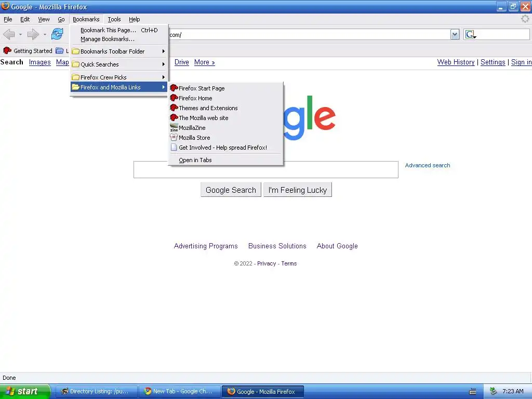Choose Manage Bookmarks menu entry
Viewport: 532px width, 399px height.
coord(119,39)
